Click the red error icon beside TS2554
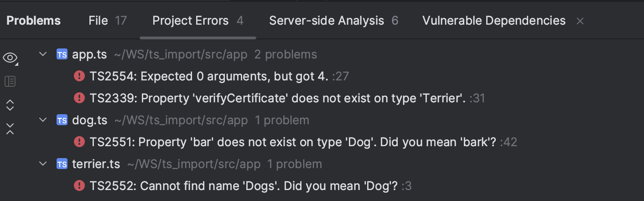644x201 pixels. [79, 76]
